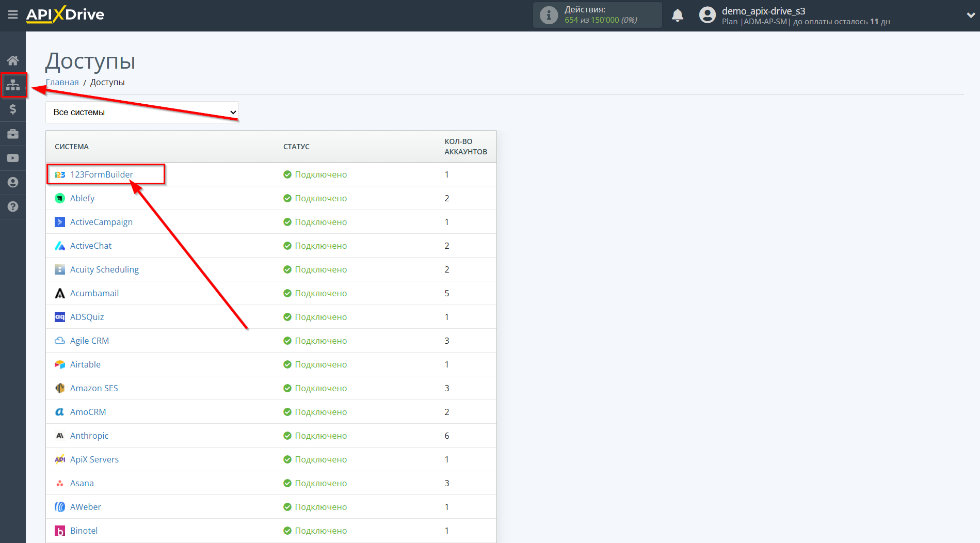Click account count 5 in Acumbamail row

point(447,293)
